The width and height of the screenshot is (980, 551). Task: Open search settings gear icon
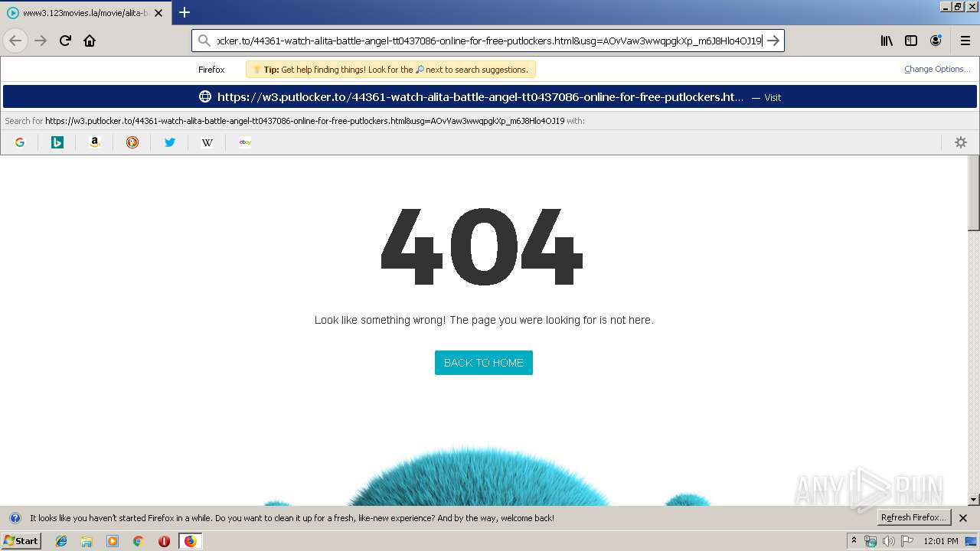[960, 142]
